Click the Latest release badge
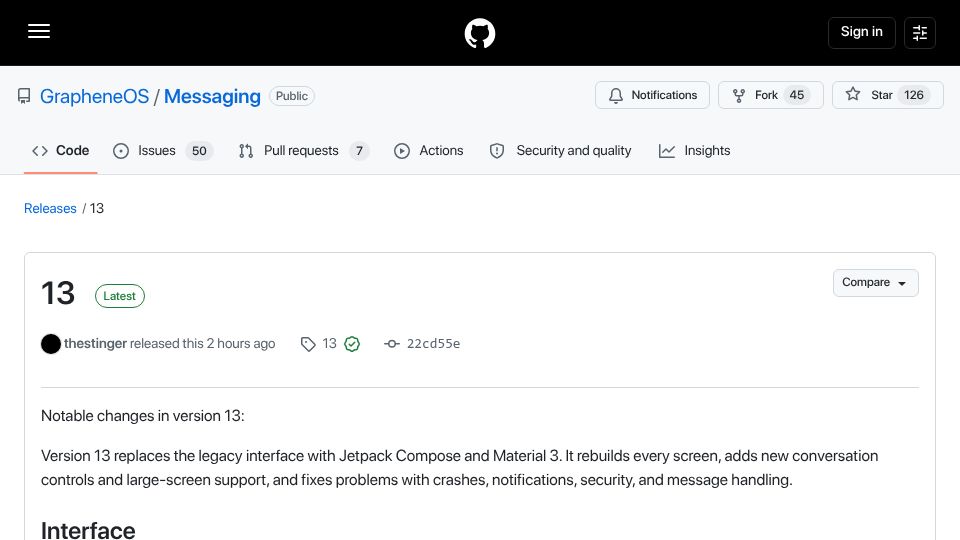The width and height of the screenshot is (960, 540). pyautogui.click(x=119, y=296)
